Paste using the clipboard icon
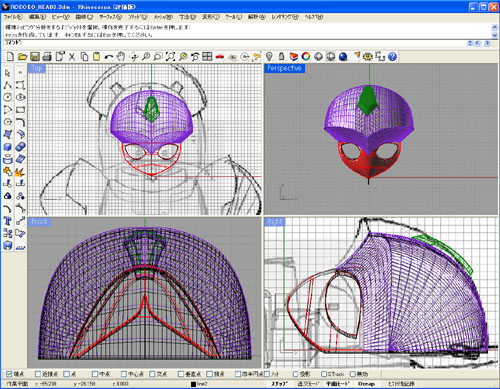The width and height of the screenshot is (500, 389). click(x=97, y=57)
